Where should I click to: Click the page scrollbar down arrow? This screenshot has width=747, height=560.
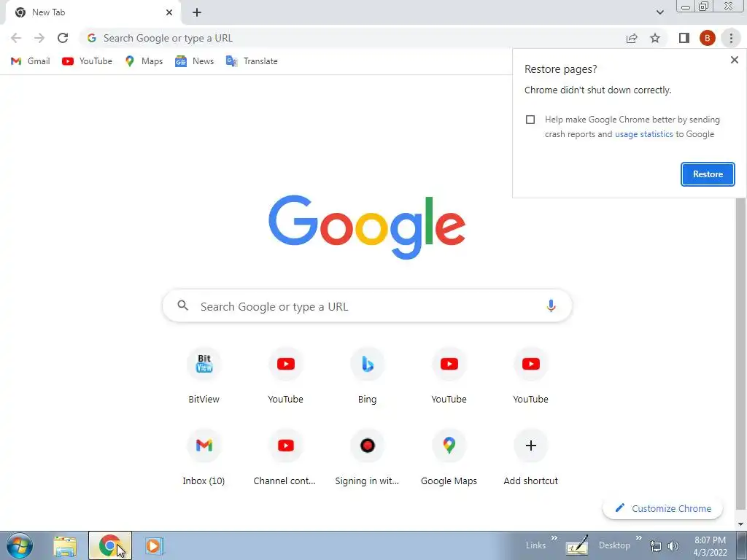[x=741, y=524]
